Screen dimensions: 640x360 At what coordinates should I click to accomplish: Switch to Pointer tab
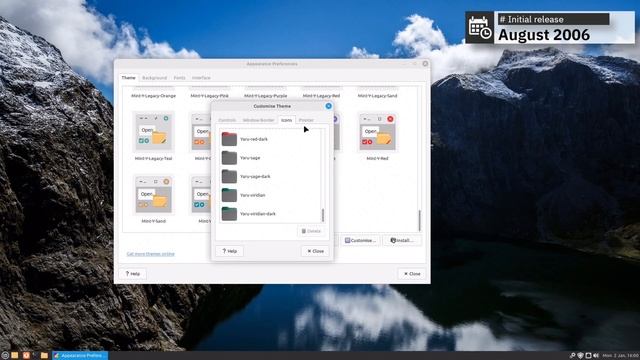(306, 120)
